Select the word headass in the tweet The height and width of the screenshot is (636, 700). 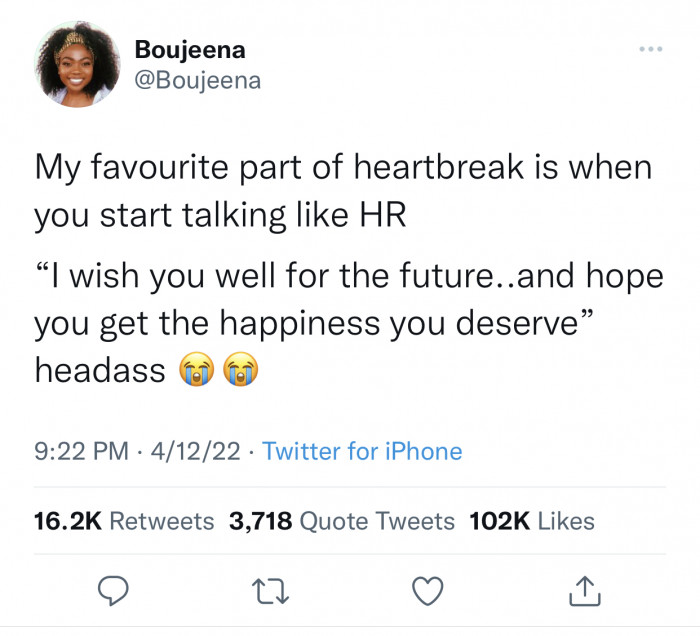click(x=100, y=370)
